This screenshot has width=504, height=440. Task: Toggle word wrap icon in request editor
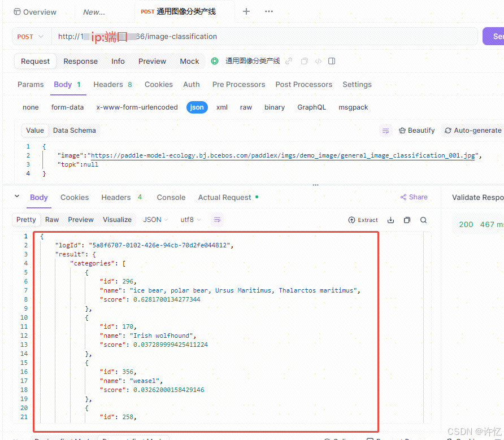(x=385, y=130)
